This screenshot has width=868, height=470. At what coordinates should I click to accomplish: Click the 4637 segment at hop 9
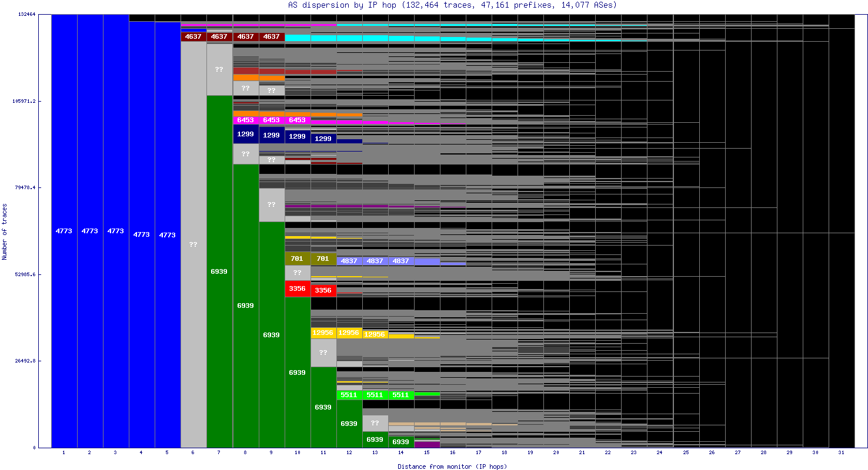pyautogui.click(x=271, y=36)
